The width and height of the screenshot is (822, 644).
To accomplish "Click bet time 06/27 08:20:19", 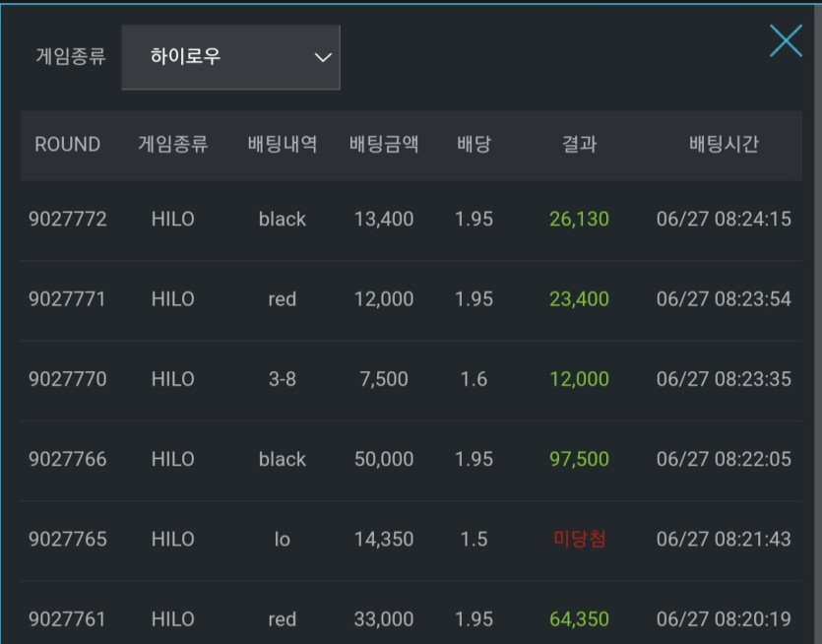I will tap(724, 619).
